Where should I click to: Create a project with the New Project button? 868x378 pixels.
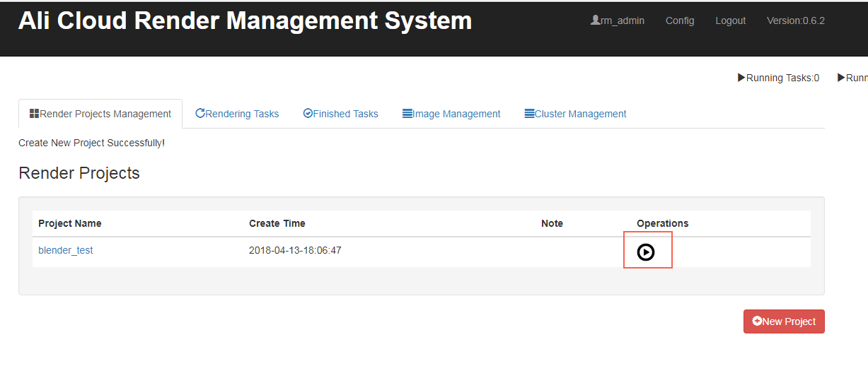pyautogui.click(x=784, y=321)
